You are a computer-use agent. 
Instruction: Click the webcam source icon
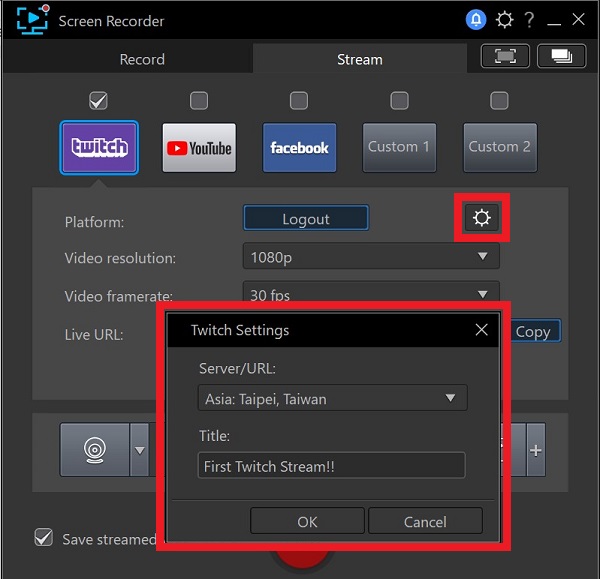coord(95,450)
